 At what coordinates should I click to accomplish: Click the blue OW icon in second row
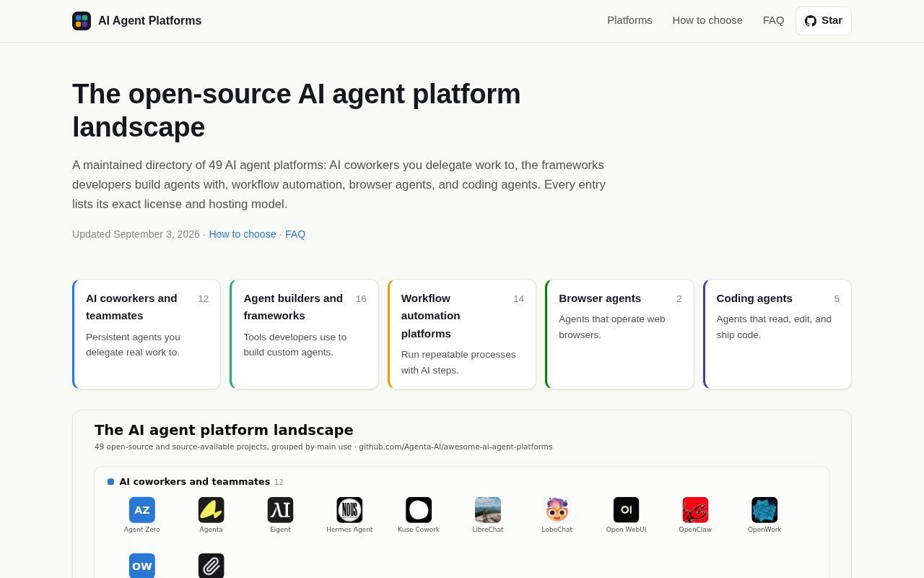(x=142, y=566)
